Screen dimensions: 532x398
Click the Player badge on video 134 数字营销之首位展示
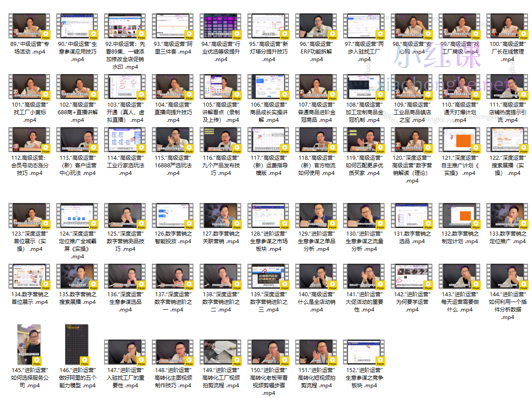coord(45,285)
